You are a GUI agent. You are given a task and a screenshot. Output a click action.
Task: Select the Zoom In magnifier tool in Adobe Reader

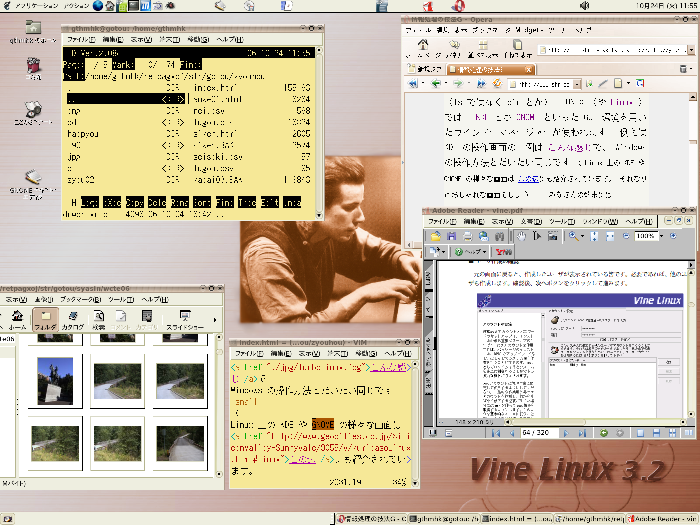[573, 236]
